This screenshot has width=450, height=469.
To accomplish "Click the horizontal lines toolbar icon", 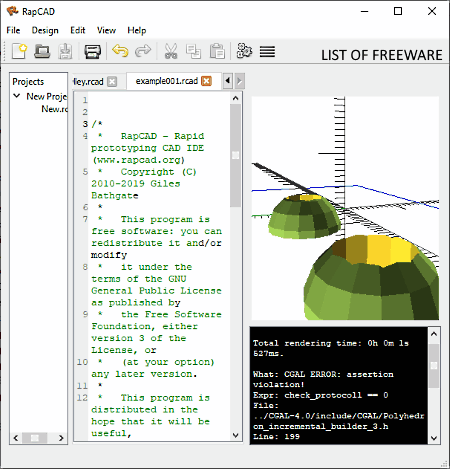I will pos(267,51).
